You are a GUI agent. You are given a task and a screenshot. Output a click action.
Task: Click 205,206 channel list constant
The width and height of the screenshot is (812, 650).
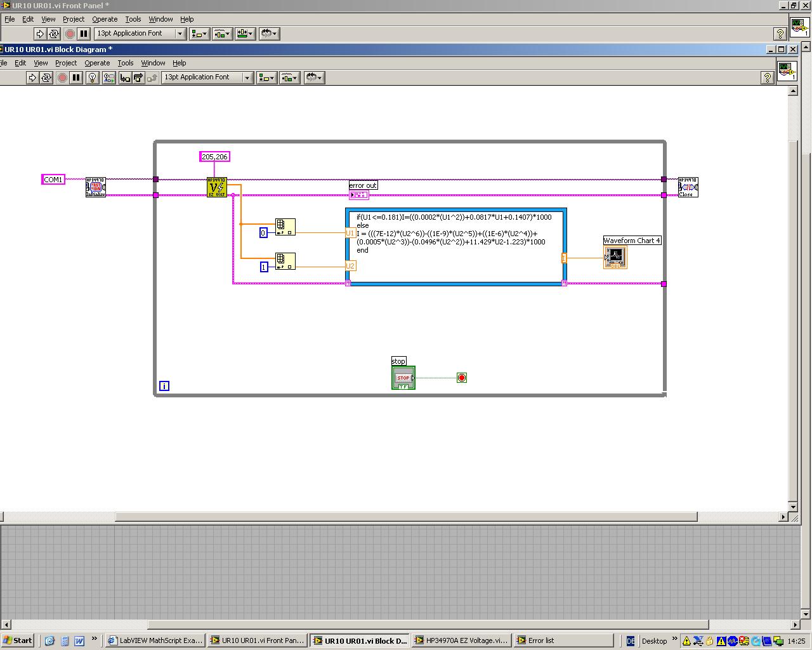214,157
